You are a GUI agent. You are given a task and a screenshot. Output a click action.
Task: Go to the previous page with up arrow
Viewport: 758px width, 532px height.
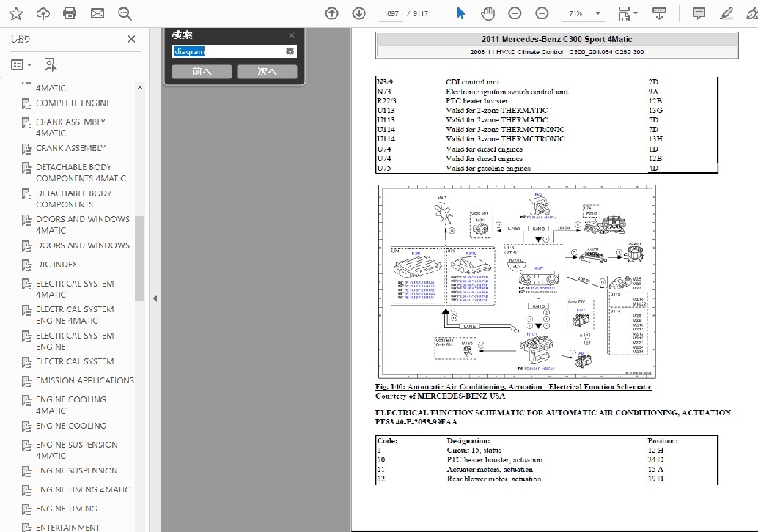(x=331, y=13)
